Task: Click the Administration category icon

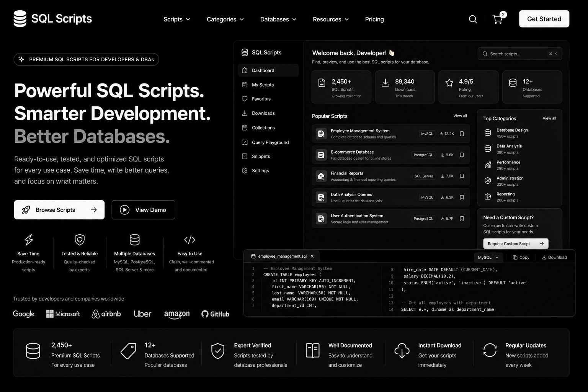Action: [x=488, y=181]
